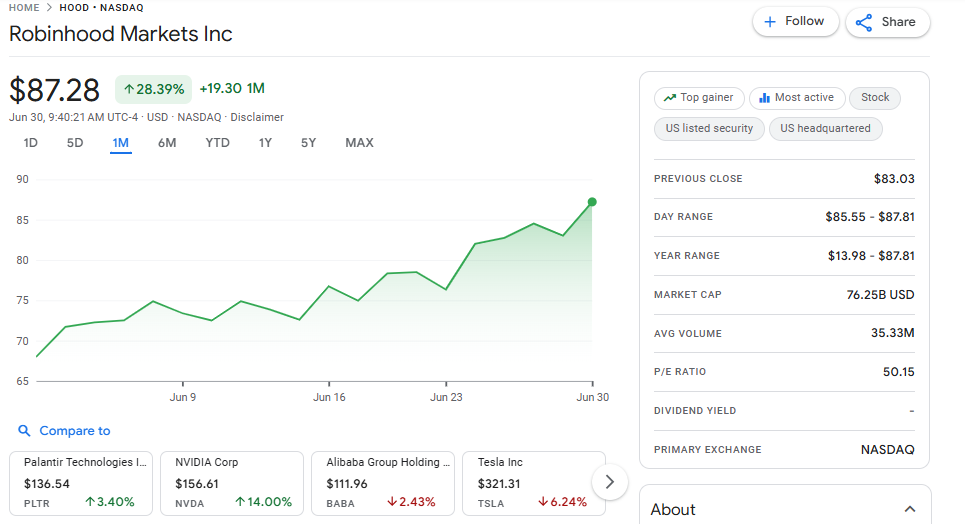965x524 pixels.
Task: Click the PLTR 3.40% change value
Action: coord(110,502)
